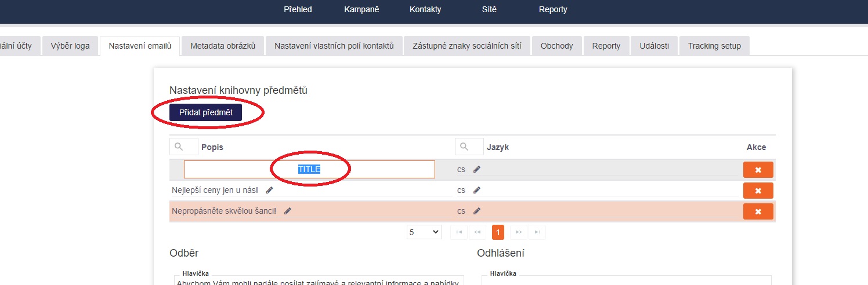Open the Sítě menu item

pos(489,9)
